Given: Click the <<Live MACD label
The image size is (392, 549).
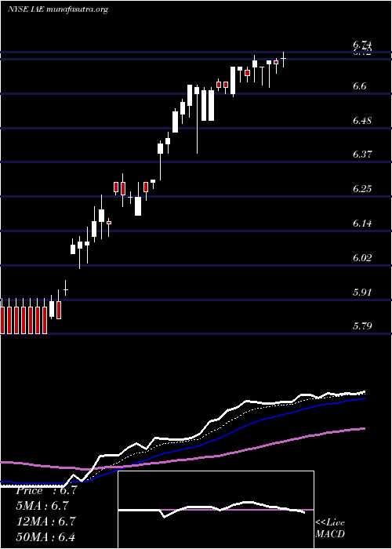Looking at the screenshot, I should coord(330,529).
